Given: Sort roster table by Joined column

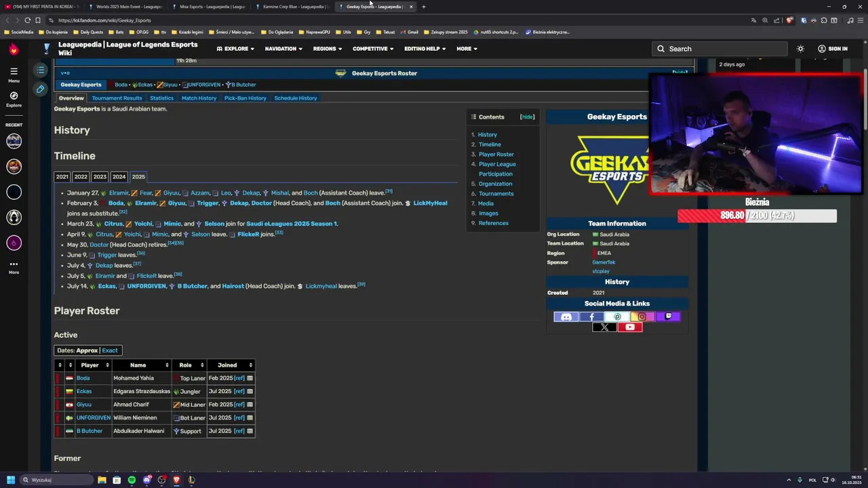Looking at the screenshot, I should click(x=232, y=365).
